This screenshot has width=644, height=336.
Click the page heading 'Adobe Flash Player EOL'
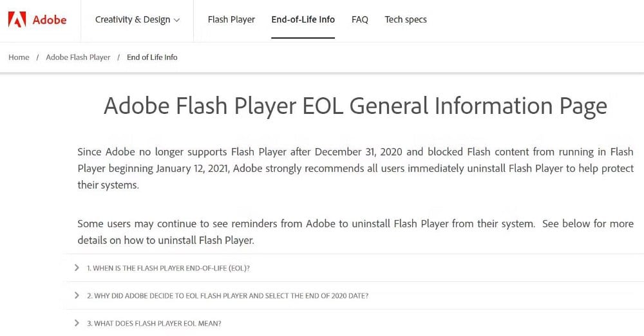click(355, 106)
